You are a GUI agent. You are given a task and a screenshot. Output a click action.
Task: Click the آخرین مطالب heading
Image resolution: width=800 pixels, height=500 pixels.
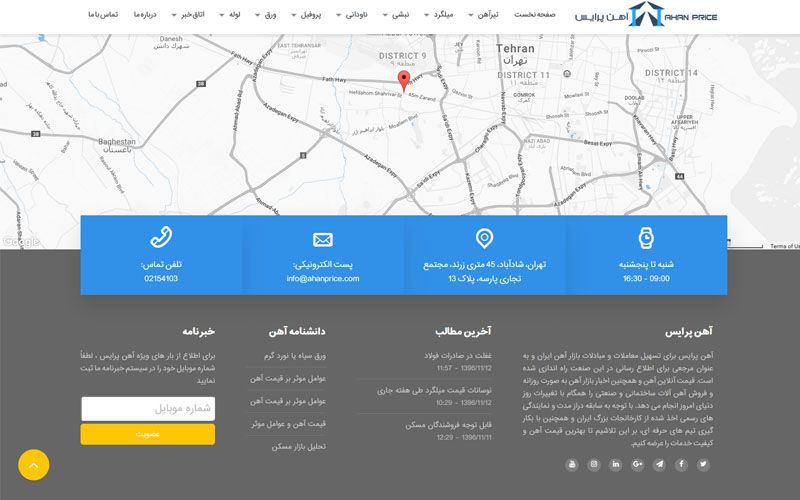click(463, 332)
